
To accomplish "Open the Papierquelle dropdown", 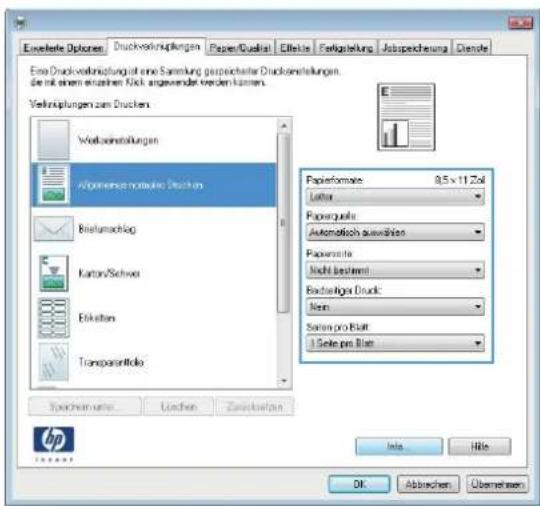I will (395, 232).
